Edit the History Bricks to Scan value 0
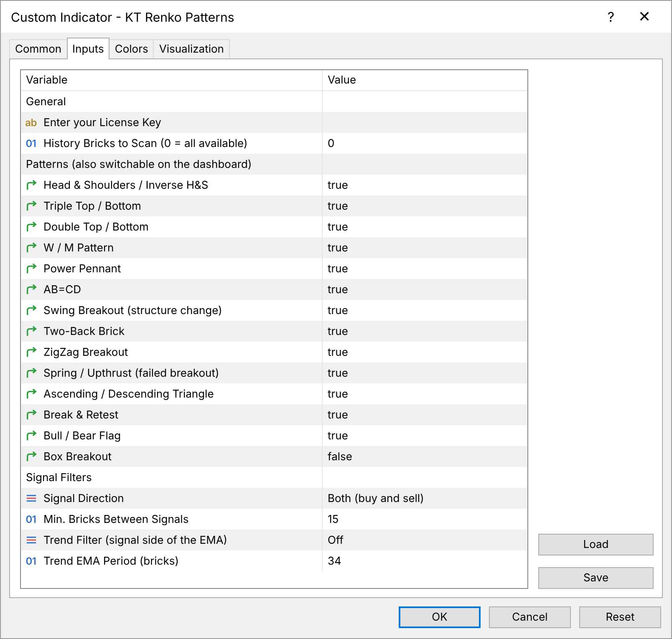This screenshot has height=639, width=672. pyautogui.click(x=425, y=143)
